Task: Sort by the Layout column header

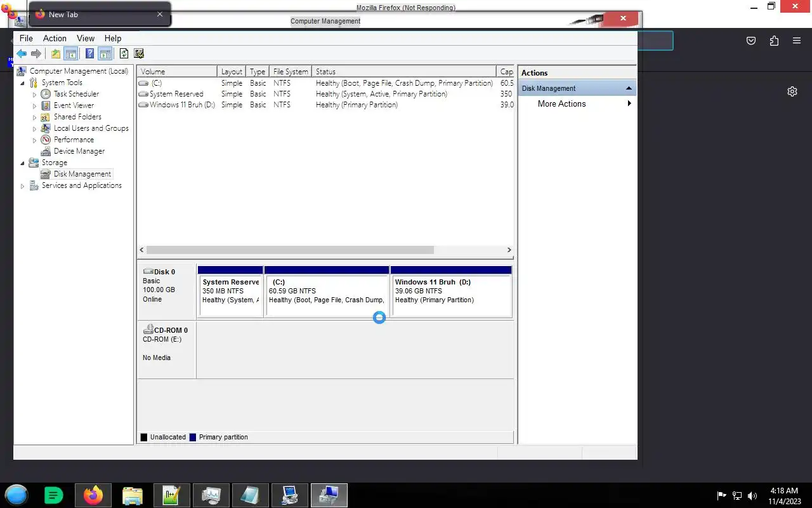Action: (x=232, y=72)
